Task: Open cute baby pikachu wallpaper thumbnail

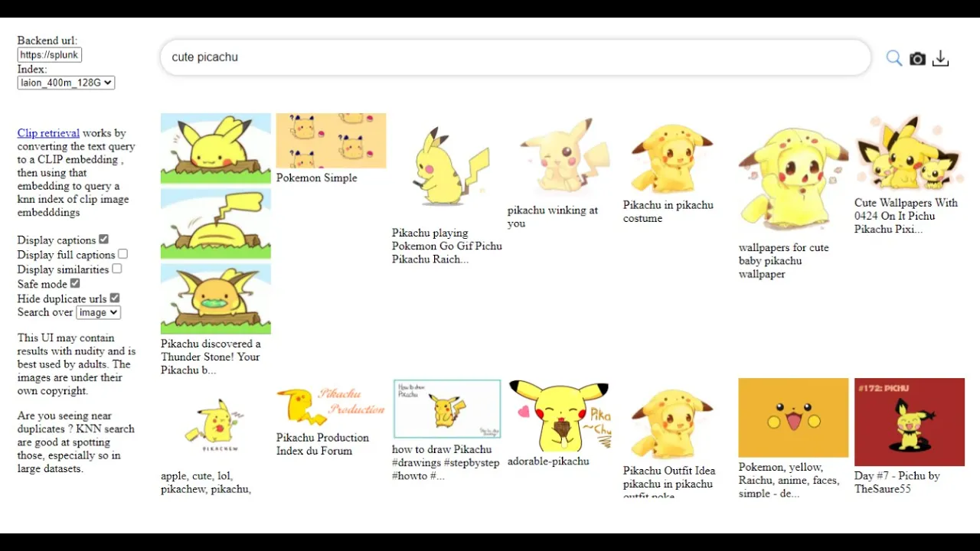Action: 794,176
